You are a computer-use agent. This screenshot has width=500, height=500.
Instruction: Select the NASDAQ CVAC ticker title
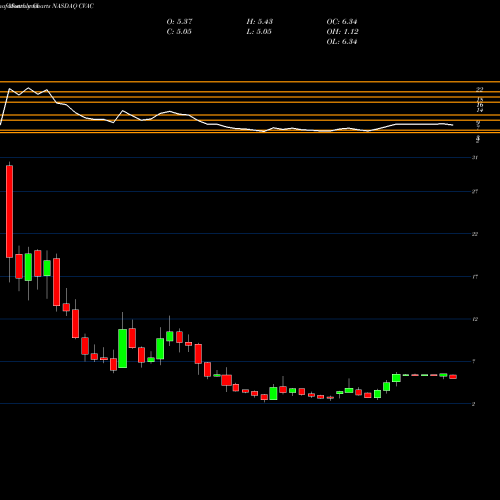pyautogui.click(x=73, y=6)
